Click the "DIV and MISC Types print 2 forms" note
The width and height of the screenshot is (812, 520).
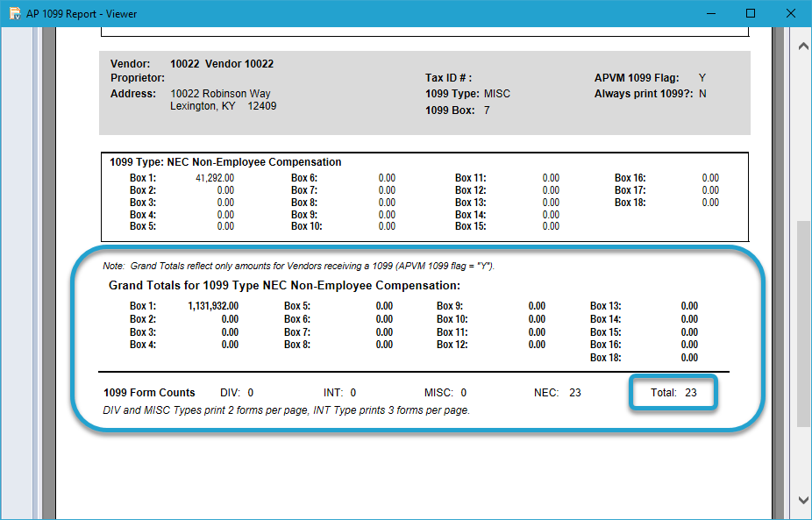click(287, 410)
